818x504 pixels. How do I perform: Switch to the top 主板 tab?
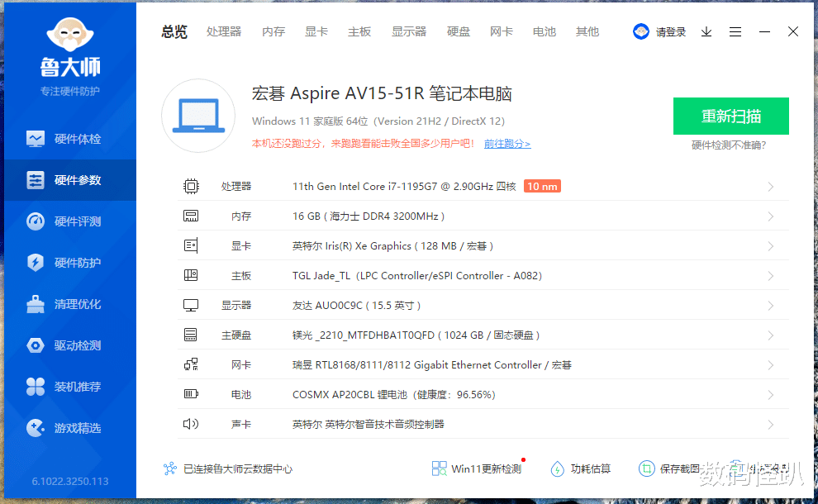[359, 32]
